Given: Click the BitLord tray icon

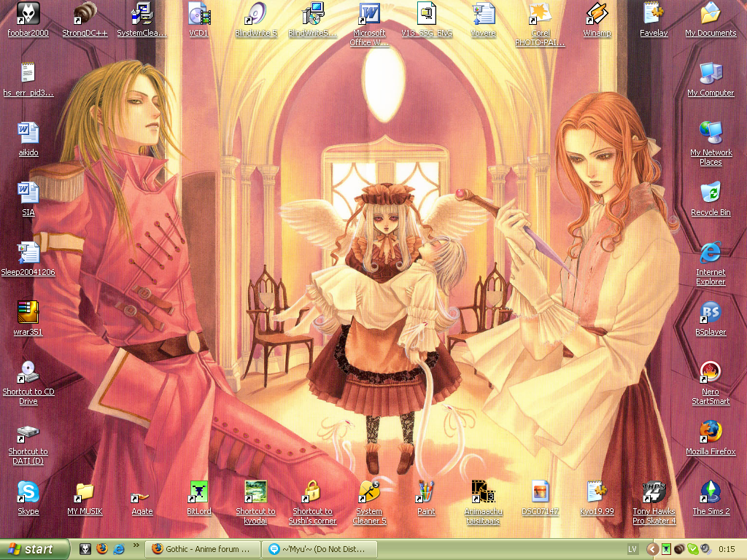Looking at the screenshot, I should (x=667, y=550).
